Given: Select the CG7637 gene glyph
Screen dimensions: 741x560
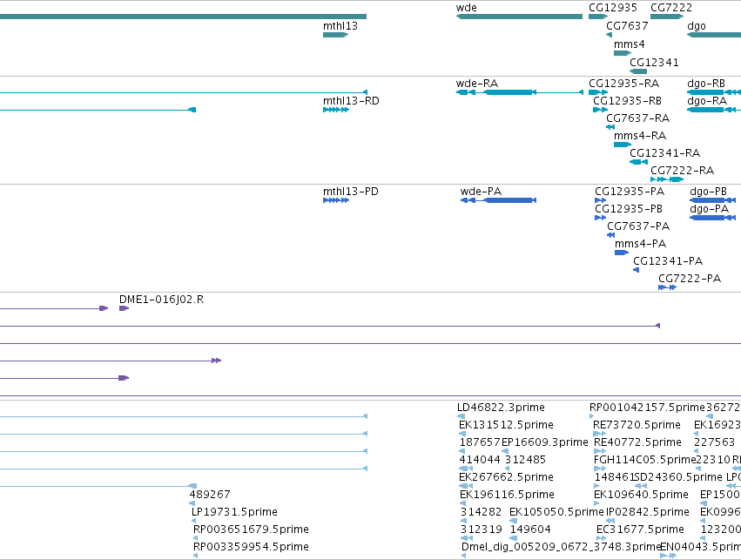Looking at the screenshot, I should (610, 35).
